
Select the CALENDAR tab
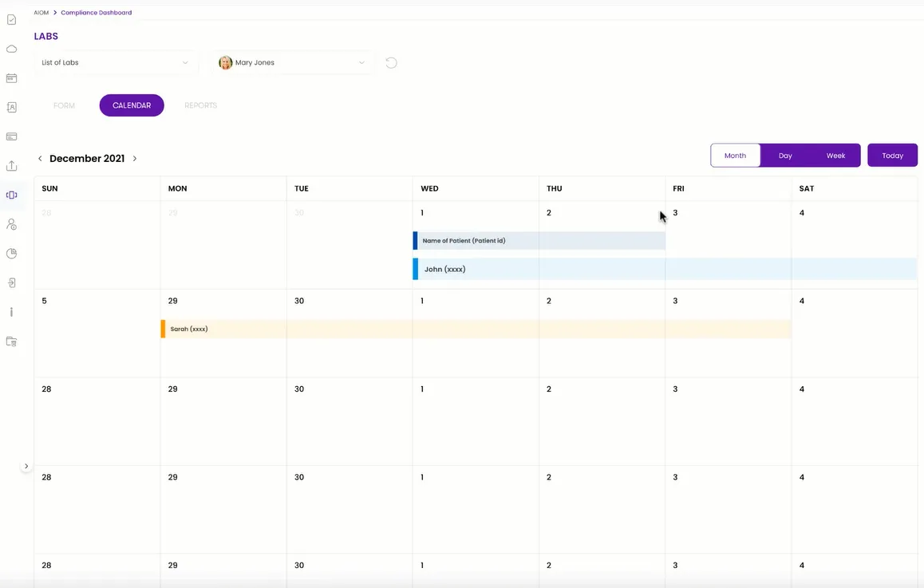click(132, 105)
